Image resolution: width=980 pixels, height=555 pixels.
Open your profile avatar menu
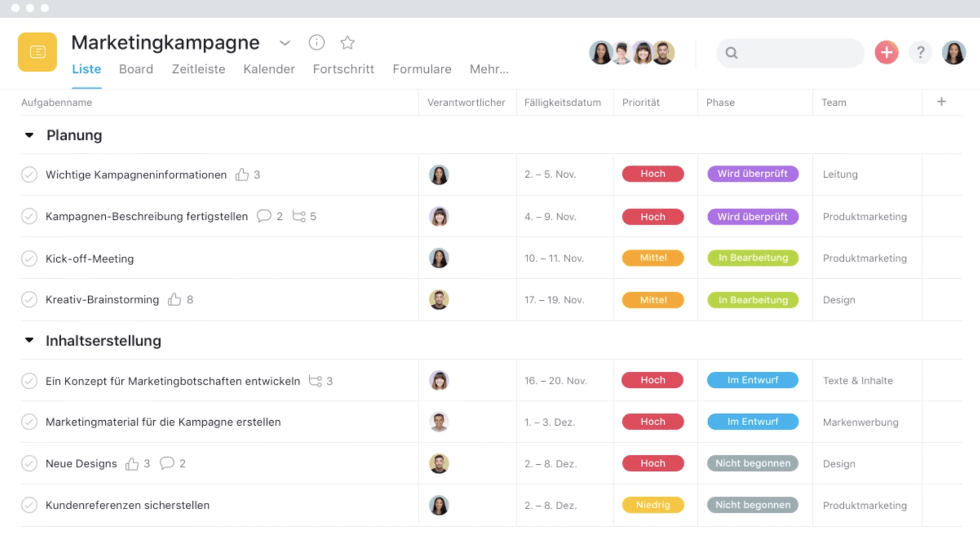954,53
